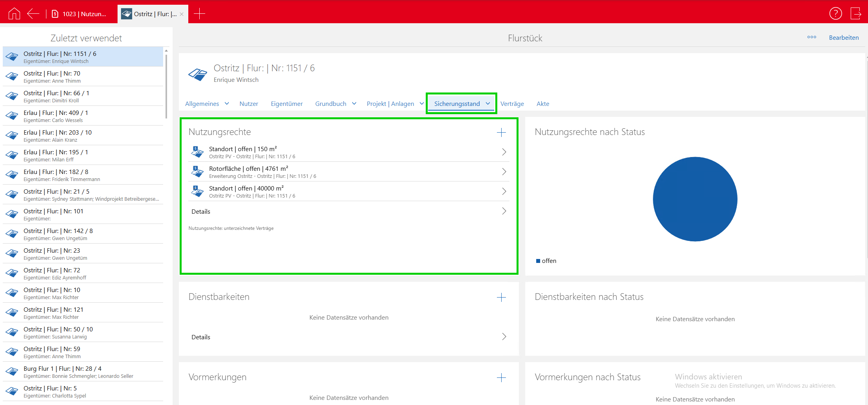Click the logout icon at top right
This screenshot has height=405, width=868.
[x=856, y=14]
